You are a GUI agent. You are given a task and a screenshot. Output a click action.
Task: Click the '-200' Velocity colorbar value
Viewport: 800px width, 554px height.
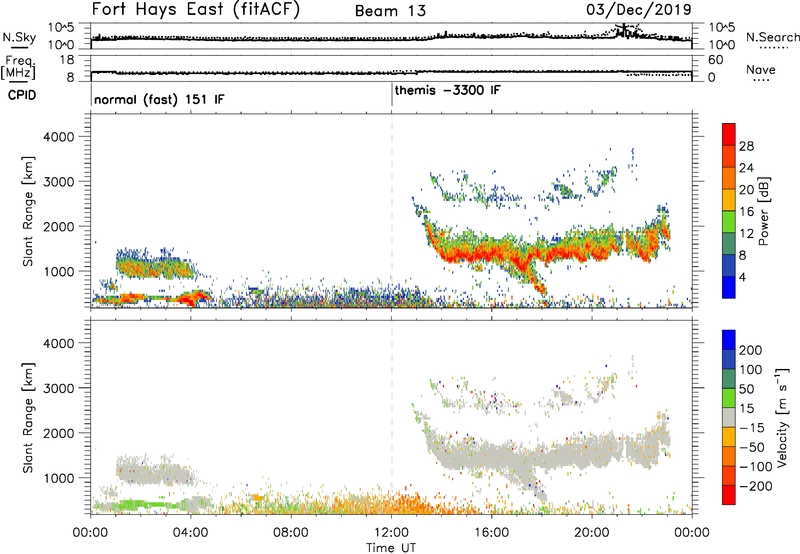[755, 486]
